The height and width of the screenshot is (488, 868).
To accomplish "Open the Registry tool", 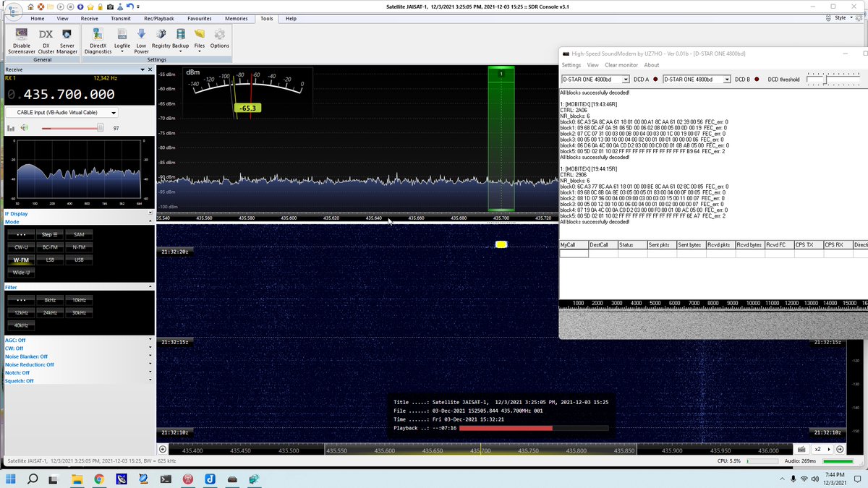I will pyautogui.click(x=161, y=35).
